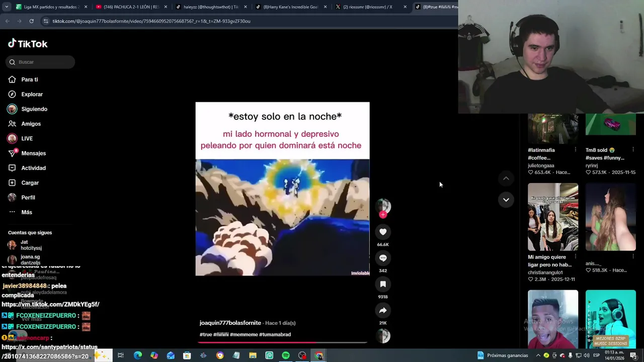Click the #true hashtag
This screenshot has height=362, width=644.
click(x=206, y=334)
